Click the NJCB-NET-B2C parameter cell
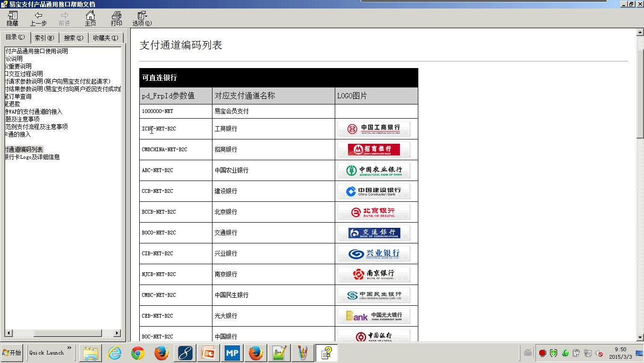 coord(176,274)
